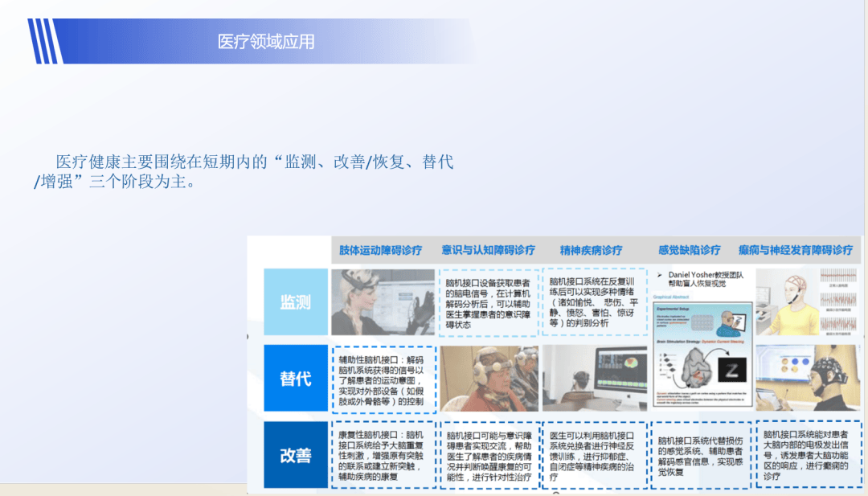Select the text box starting 脑机接口系统能对患者
The height and width of the screenshot is (496, 868).
click(809, 454)
